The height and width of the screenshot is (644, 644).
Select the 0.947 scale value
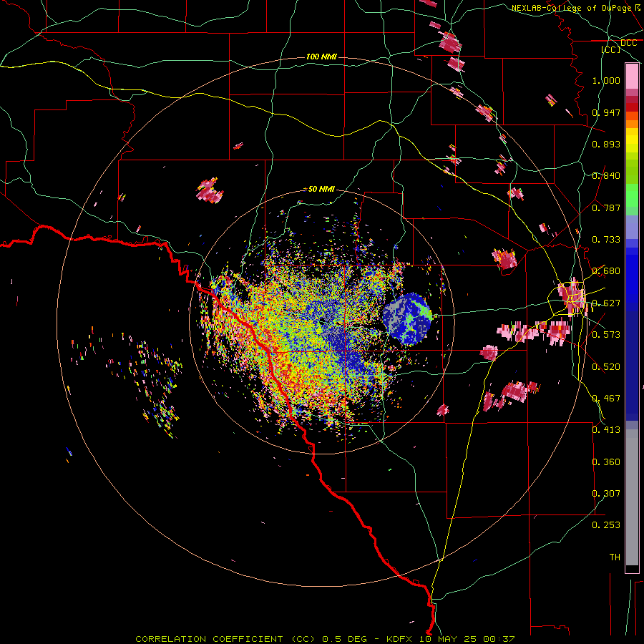tap(606, 112)
